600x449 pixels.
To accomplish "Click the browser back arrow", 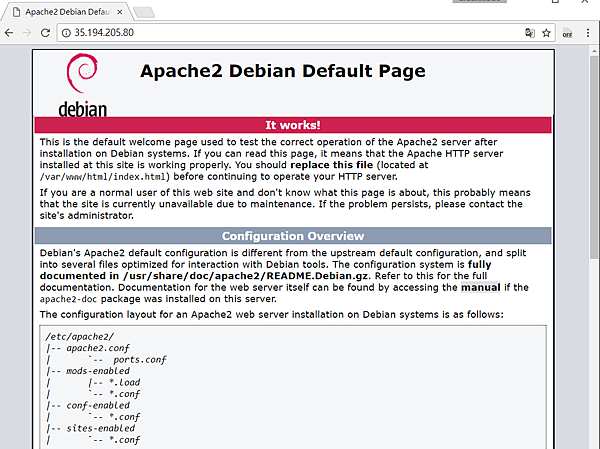I will point(9,33).
